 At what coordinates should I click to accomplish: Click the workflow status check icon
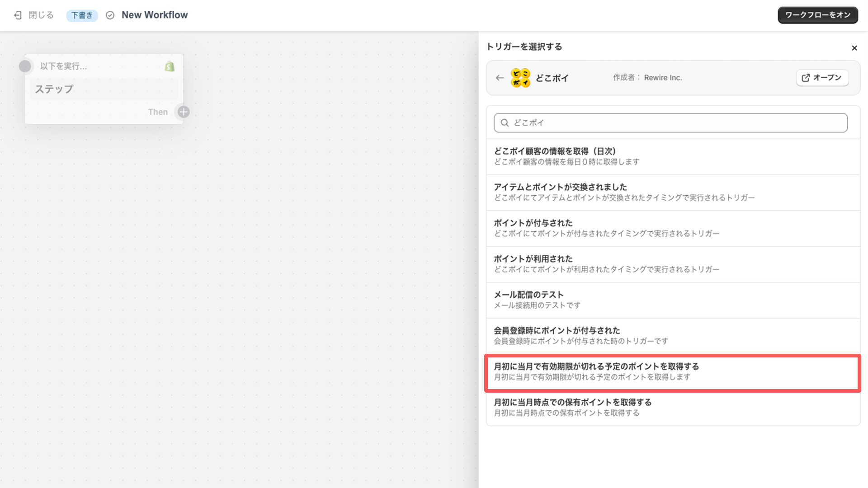[110, 15]
